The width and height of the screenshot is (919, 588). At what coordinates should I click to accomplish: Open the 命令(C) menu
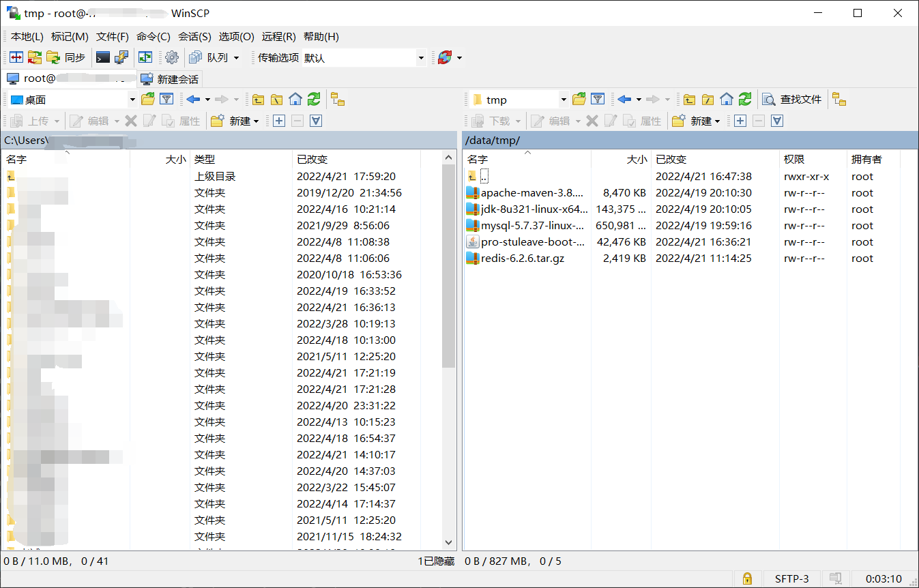point(154,37)
